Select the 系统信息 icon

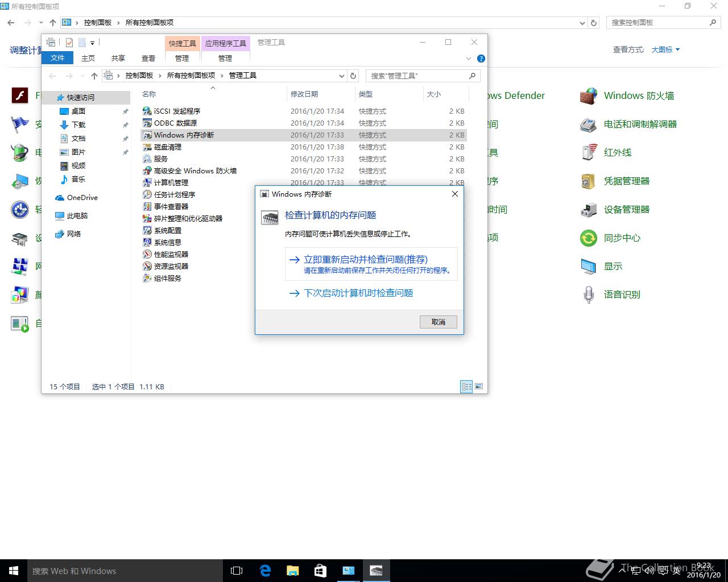pyautogui.click(x=147, y=242)
